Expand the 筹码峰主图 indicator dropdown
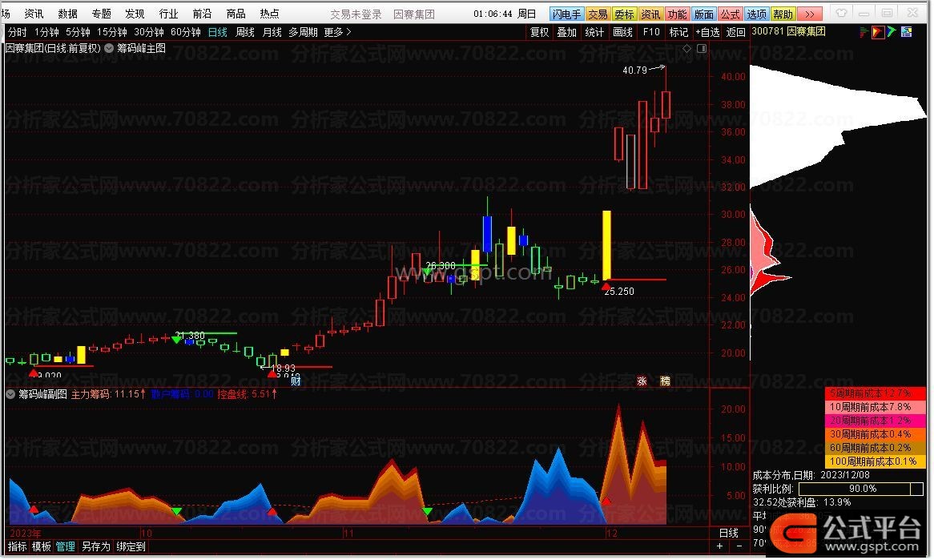Image resolution: width=934 pixels, height=560 pixels. pos(109,49)
